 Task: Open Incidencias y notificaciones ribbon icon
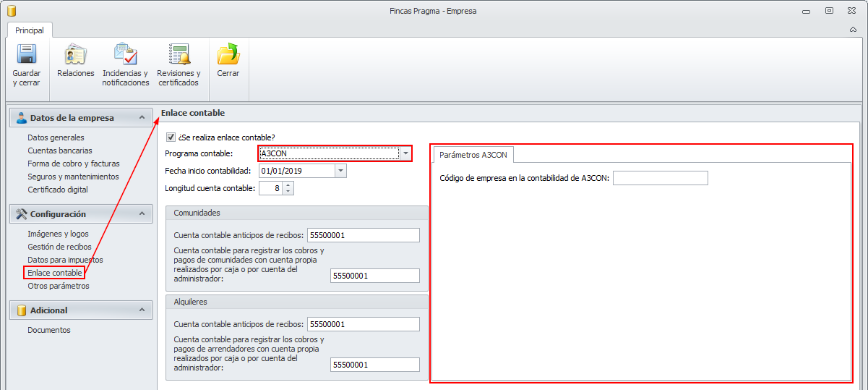pyautogui.click(x=126, y=54)
